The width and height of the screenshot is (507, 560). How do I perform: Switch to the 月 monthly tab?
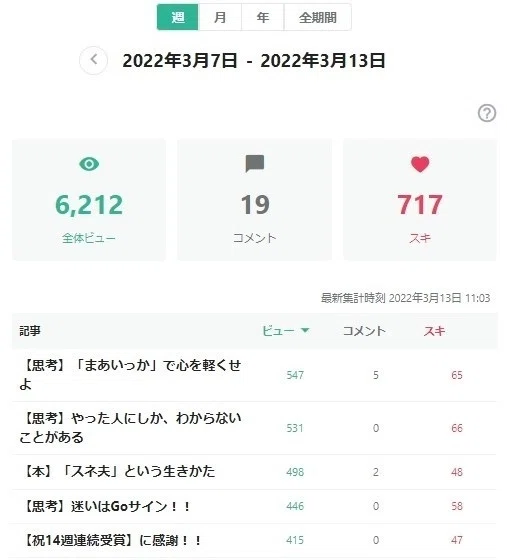click(x=220, y=17)
